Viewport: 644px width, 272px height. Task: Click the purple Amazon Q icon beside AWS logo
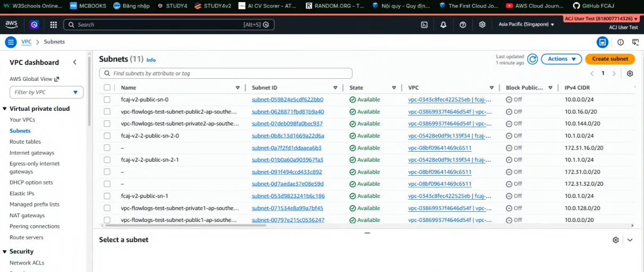coord(34,24)
